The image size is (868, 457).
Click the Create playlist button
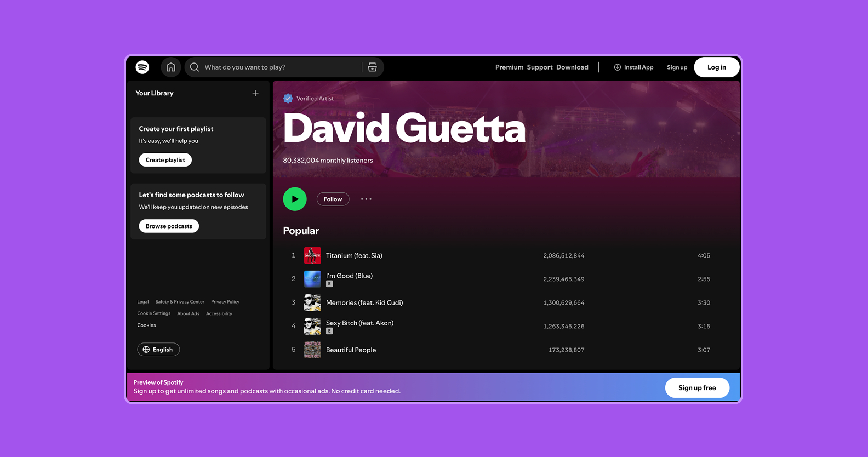165,160
